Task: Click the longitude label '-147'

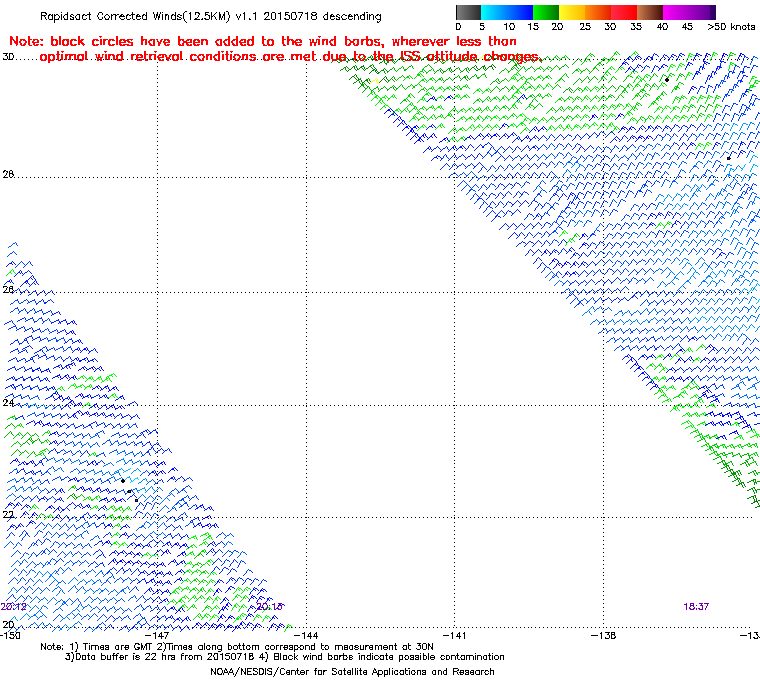Action: [158, 635]
